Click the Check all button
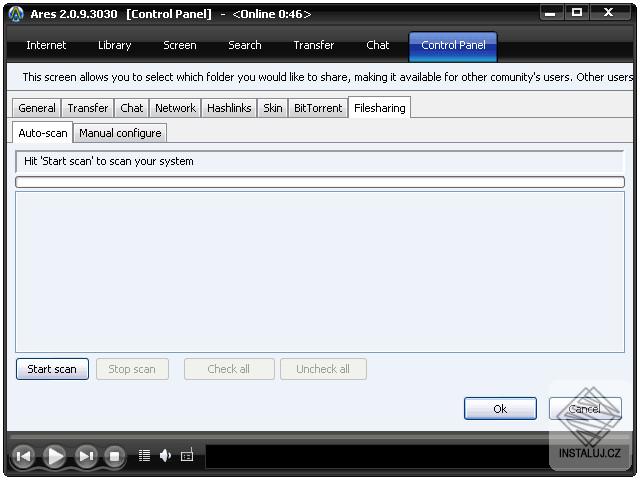 click(229, 369)
